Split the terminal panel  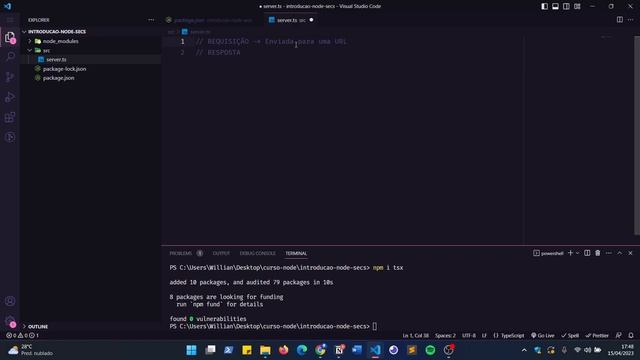point(587,253)
